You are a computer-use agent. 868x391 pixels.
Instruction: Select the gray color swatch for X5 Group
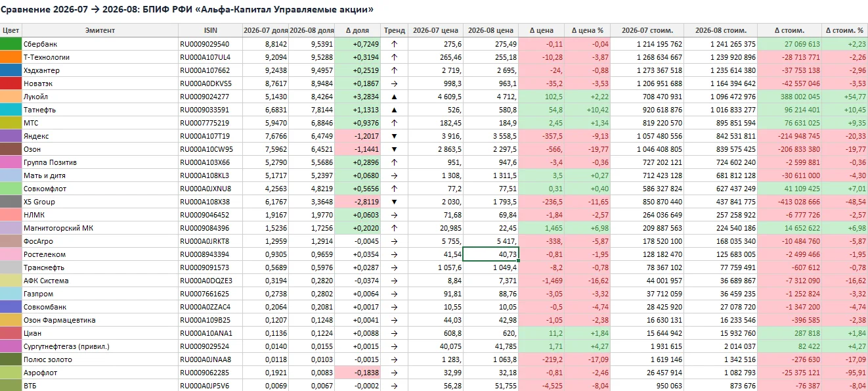11,202
